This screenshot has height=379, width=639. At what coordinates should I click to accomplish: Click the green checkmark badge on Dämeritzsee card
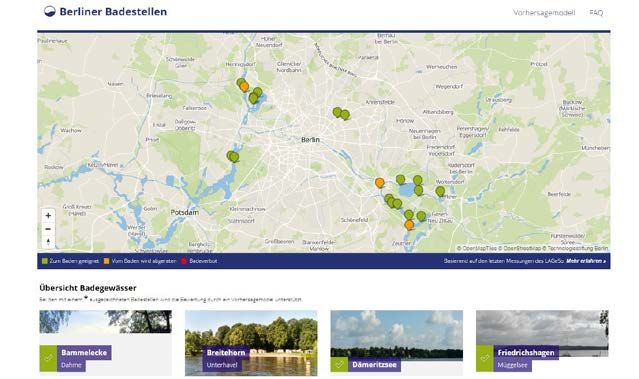pyautogui.click(x=339, y=364)
